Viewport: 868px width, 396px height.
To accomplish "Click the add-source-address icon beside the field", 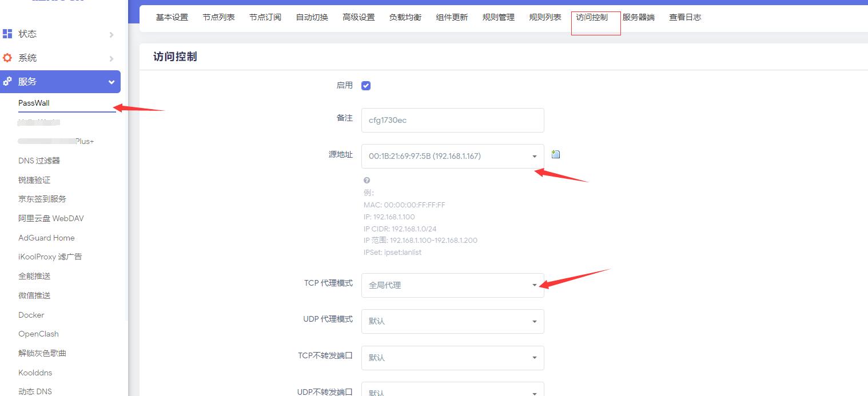I will point(555,154).
